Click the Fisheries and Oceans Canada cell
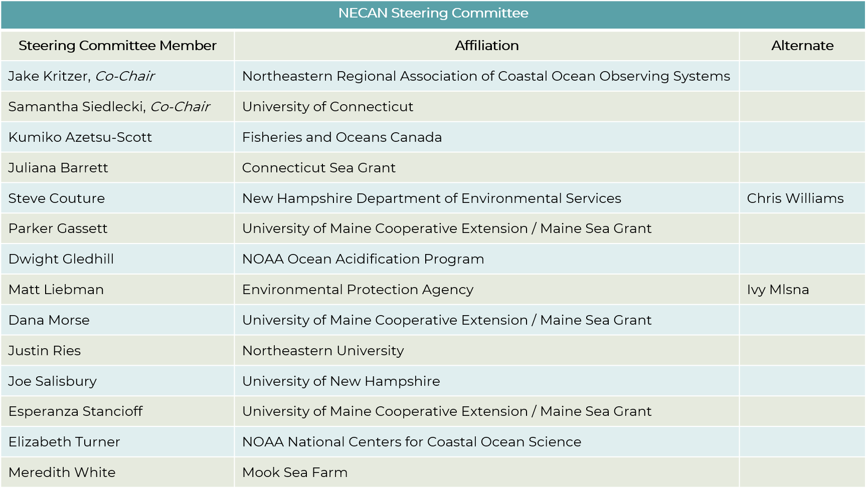The height and width of the screenshot is (489, 868). [486, 137]
